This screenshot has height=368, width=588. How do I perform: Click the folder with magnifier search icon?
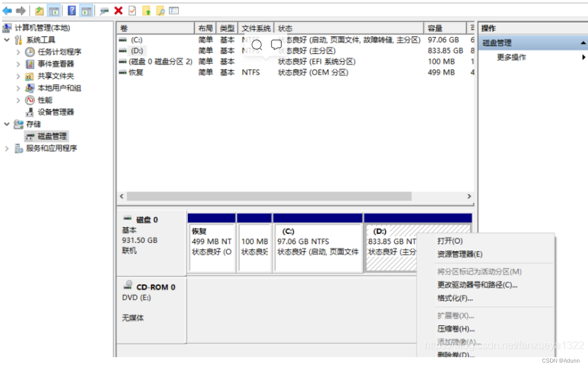[x=161, y=11]
